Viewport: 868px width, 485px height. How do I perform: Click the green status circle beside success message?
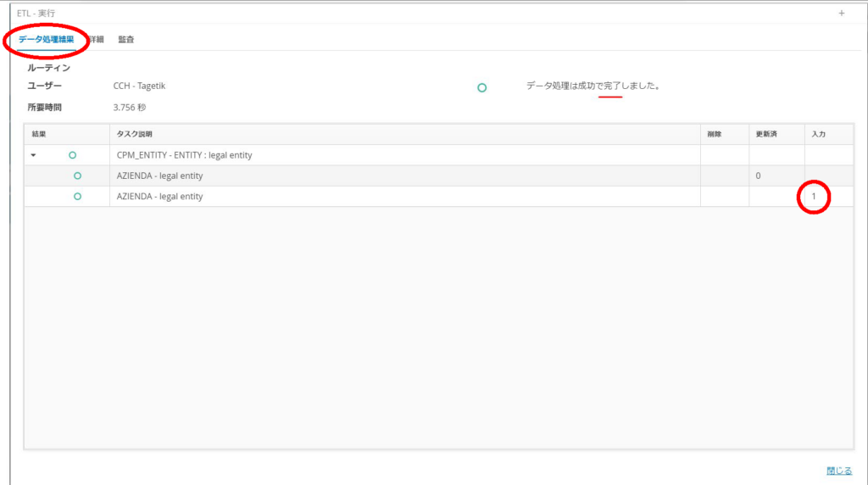pyautogui.click(x=481, y=87)
